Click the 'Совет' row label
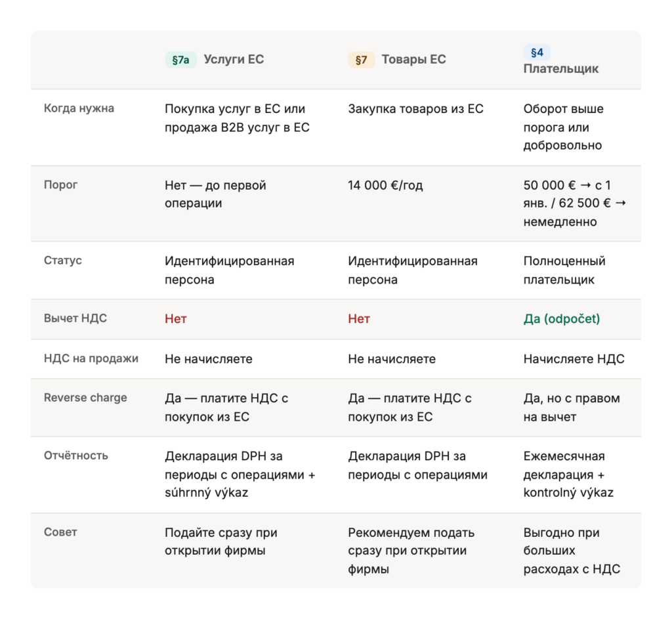This screenshot has height=619, width=672. [x=60, y=532]
